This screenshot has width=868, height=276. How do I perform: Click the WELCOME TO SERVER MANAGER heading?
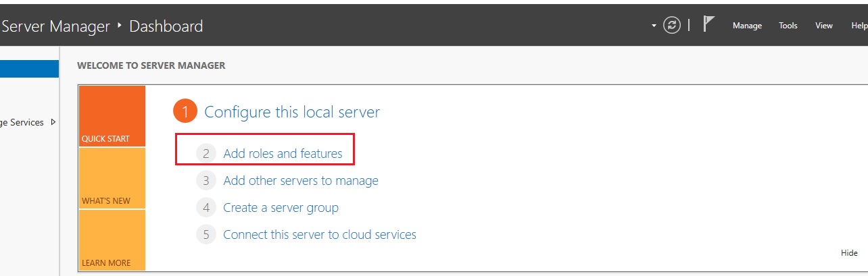tap(151, 65)
